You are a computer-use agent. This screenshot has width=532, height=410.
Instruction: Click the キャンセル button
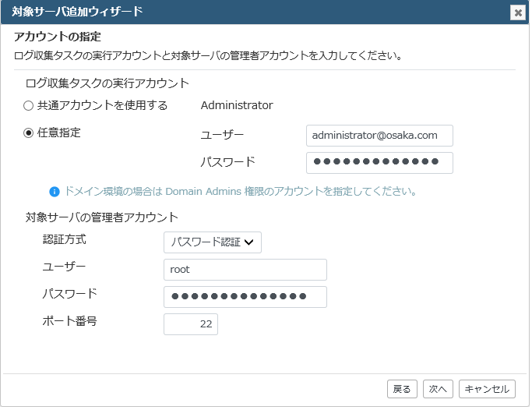point(487,389)
